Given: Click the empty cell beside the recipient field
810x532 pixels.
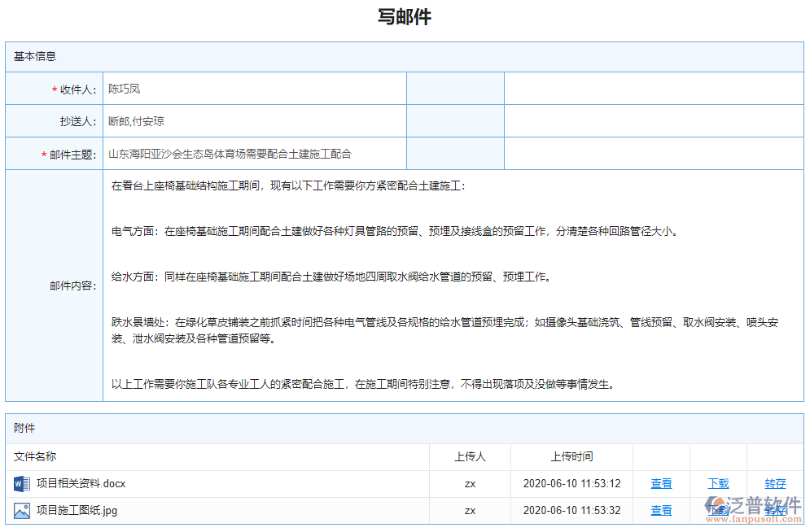Looking at the screenshot, I should (x=454, y=89).
